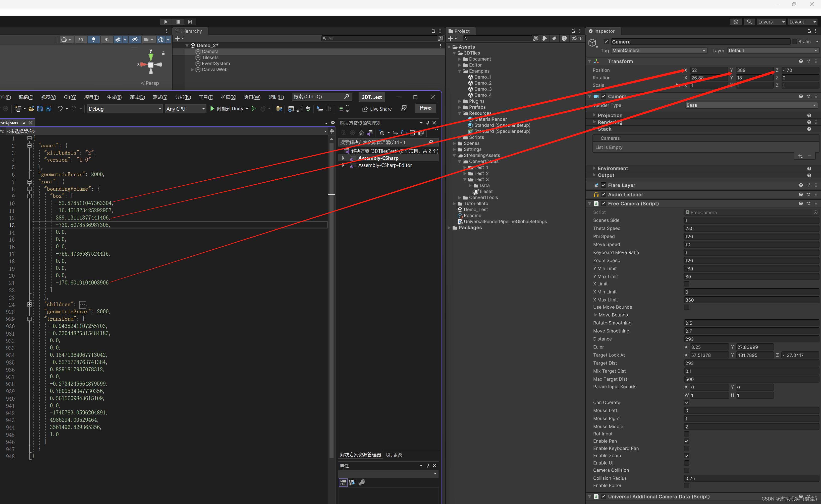Image resolution: width=821 pixels, height=504 pixels.
Task: Open the Git menu in Visual Studio
Action: 70,97
